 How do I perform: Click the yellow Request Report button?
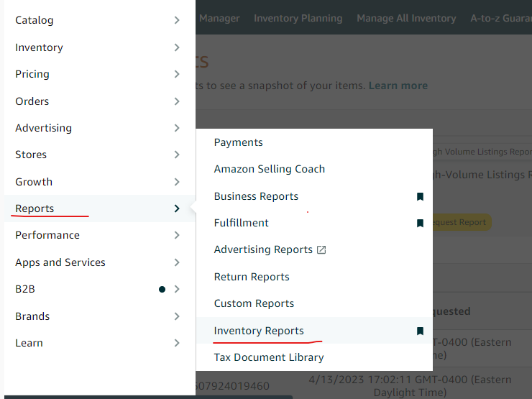462,222
